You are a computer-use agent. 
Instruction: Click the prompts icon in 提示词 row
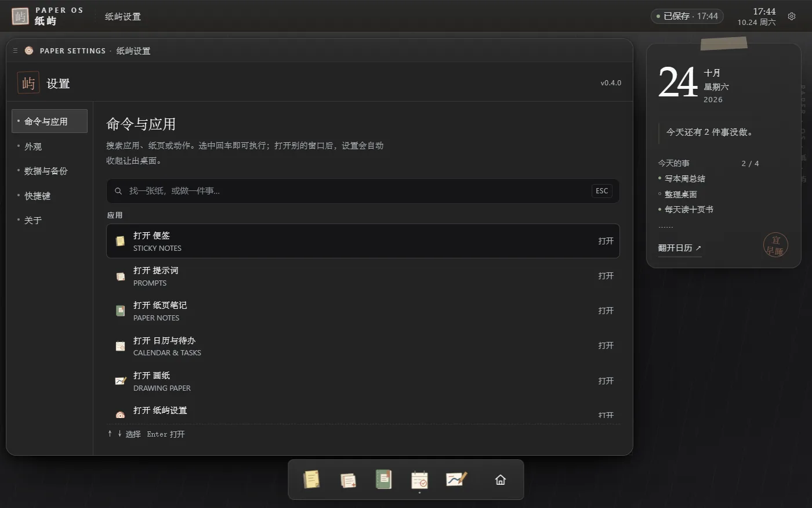pyautogui.click(x=120, y=276)
